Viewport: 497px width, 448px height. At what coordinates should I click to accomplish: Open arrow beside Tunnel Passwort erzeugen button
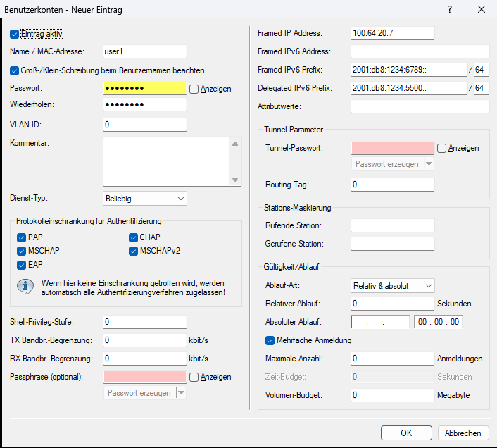[x=428, y=164]
